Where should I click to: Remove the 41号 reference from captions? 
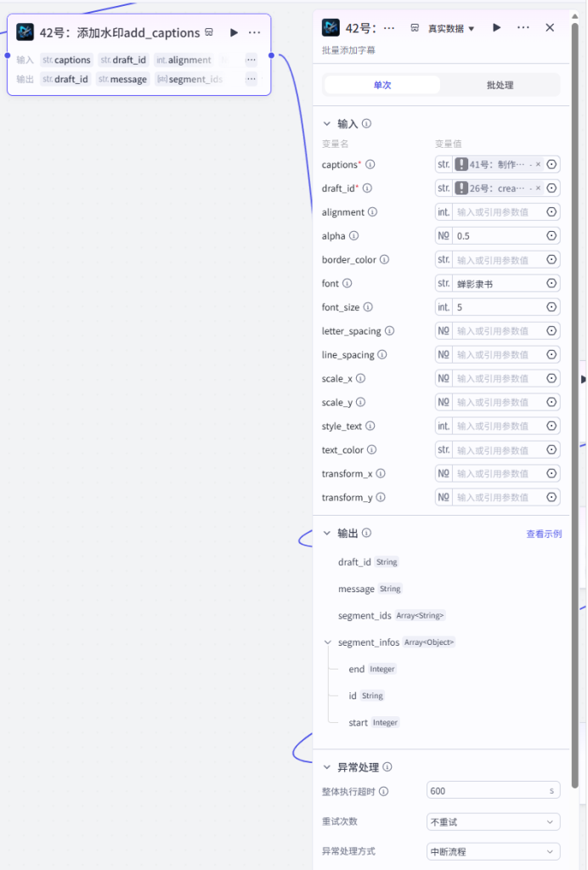(538, 164)
